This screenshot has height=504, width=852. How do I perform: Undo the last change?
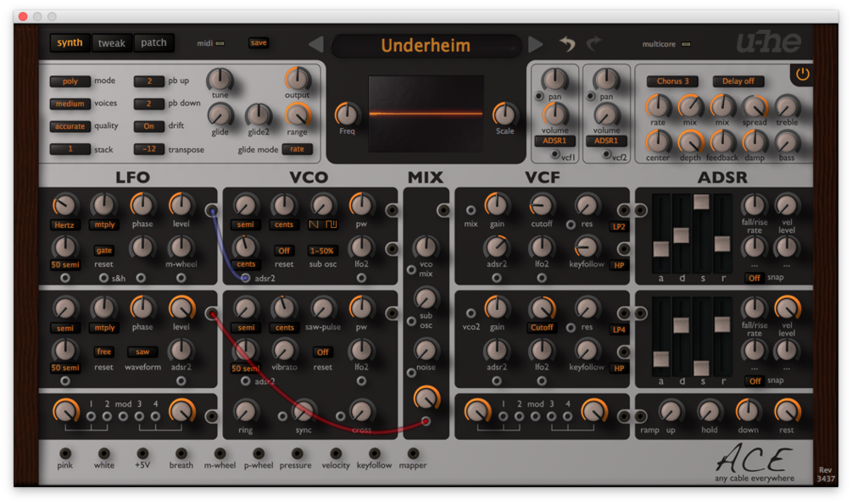coord(567,43)
